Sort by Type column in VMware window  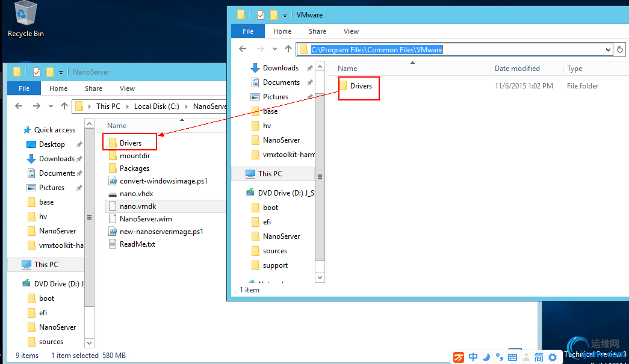click(596, 69)
